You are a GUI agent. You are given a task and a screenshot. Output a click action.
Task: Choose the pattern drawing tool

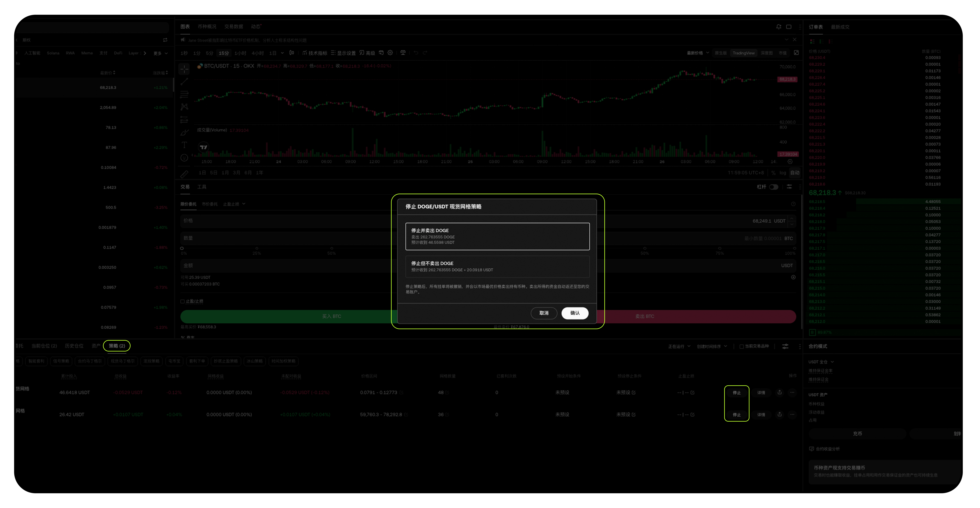pos(184,107)
